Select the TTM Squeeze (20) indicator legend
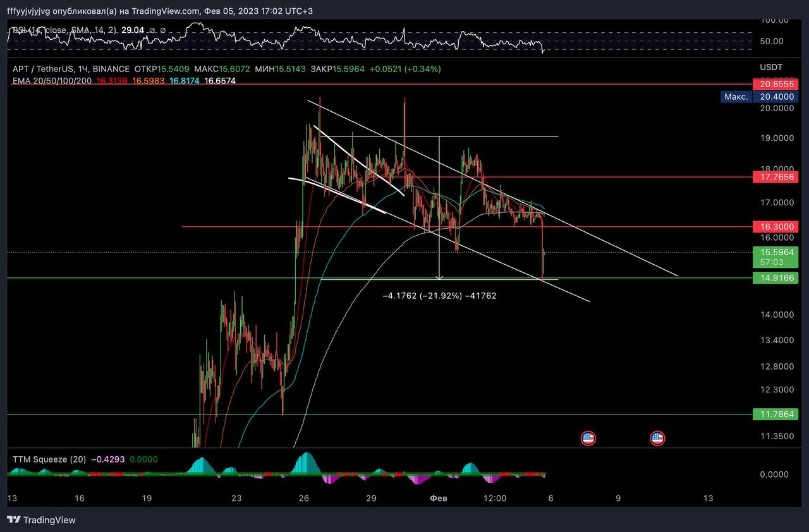Screen dimensions: 809x532 point(50,459)
